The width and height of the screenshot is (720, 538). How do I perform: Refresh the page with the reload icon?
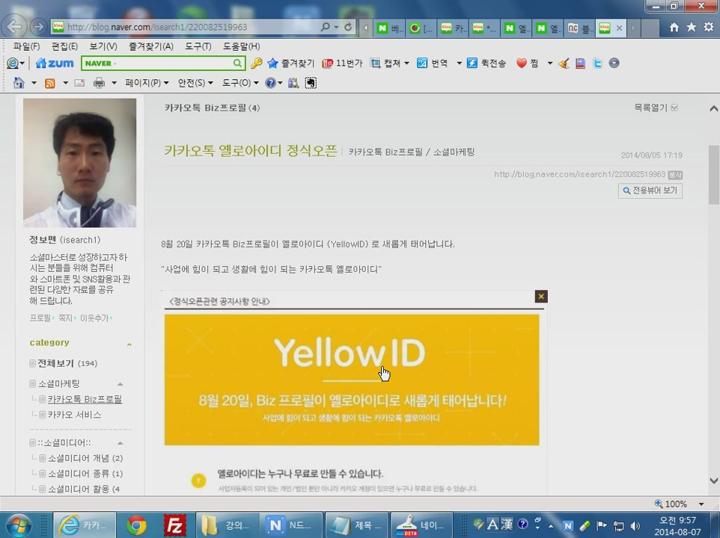348,27
